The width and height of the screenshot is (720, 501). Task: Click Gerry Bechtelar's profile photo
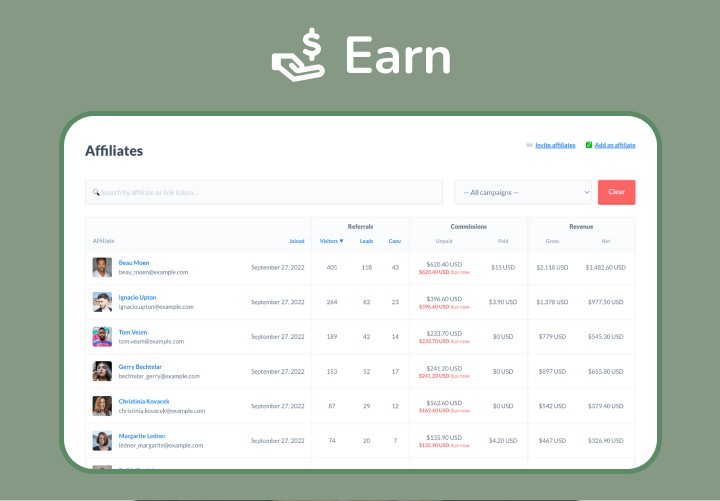tap(102, 371)
